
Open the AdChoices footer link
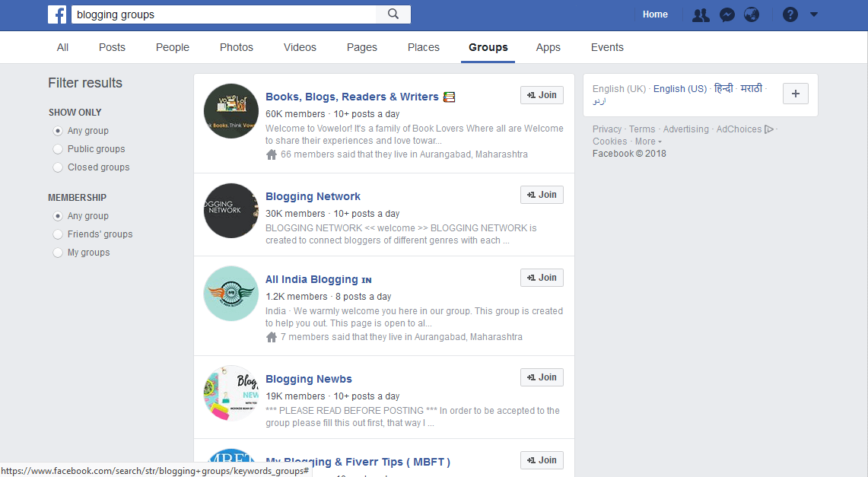pos(745,129)
